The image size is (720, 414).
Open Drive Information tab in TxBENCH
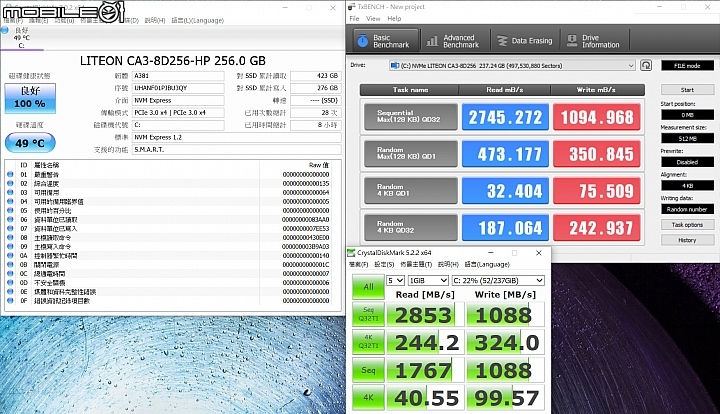594,41
